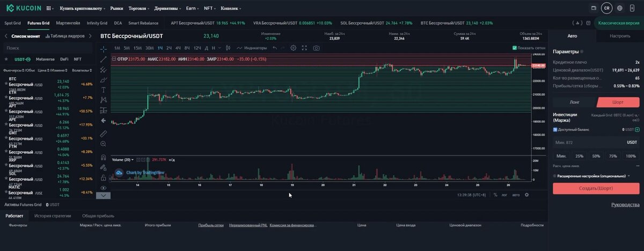Switch to the Infinity Grid tab
Viewport: 644px width, 251px height.
[97, 23]
